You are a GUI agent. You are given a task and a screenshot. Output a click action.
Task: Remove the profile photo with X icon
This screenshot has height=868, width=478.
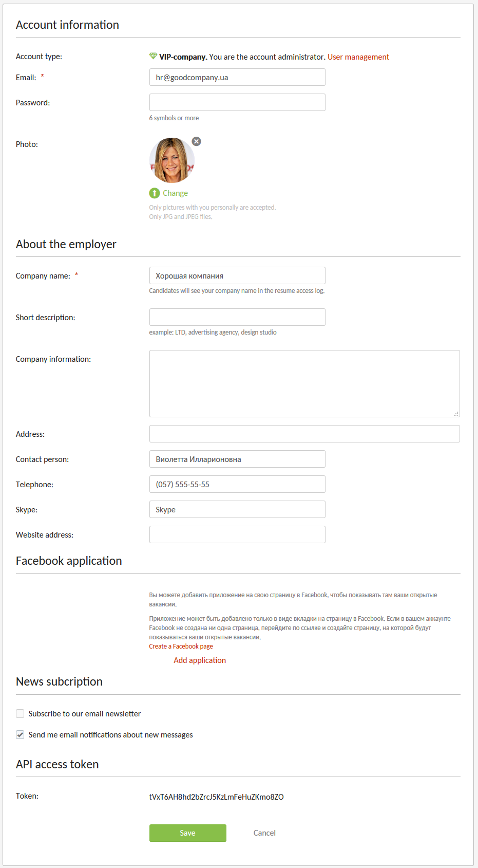(x=197, y=141)
